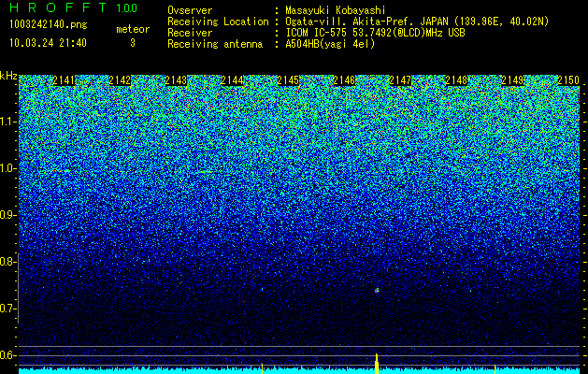
Task: Click the bright meteor echo spot near 2147
Action: coord(377,290)
